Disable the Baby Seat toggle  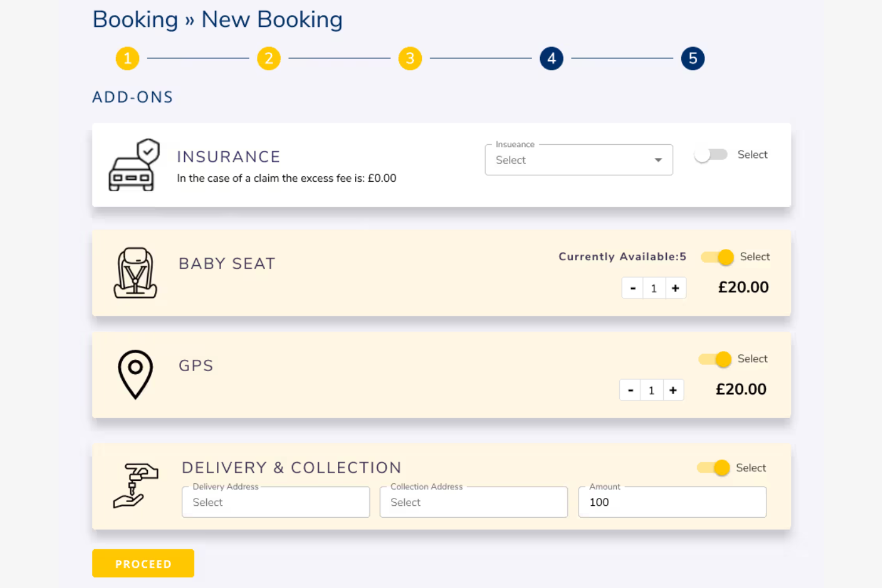715,257
